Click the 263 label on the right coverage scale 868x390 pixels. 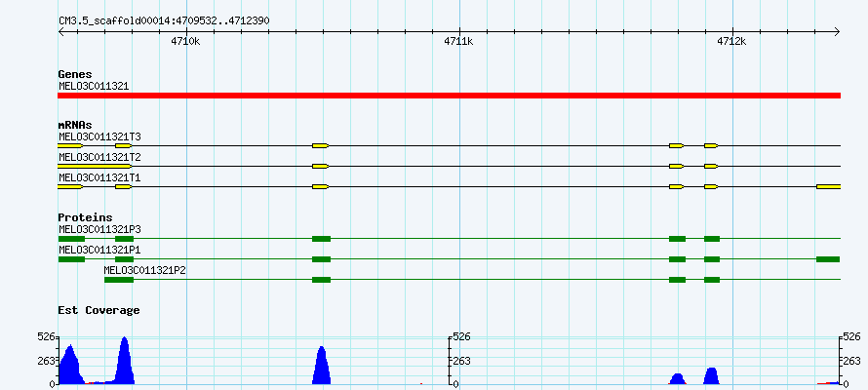click(x=852, y=361)
